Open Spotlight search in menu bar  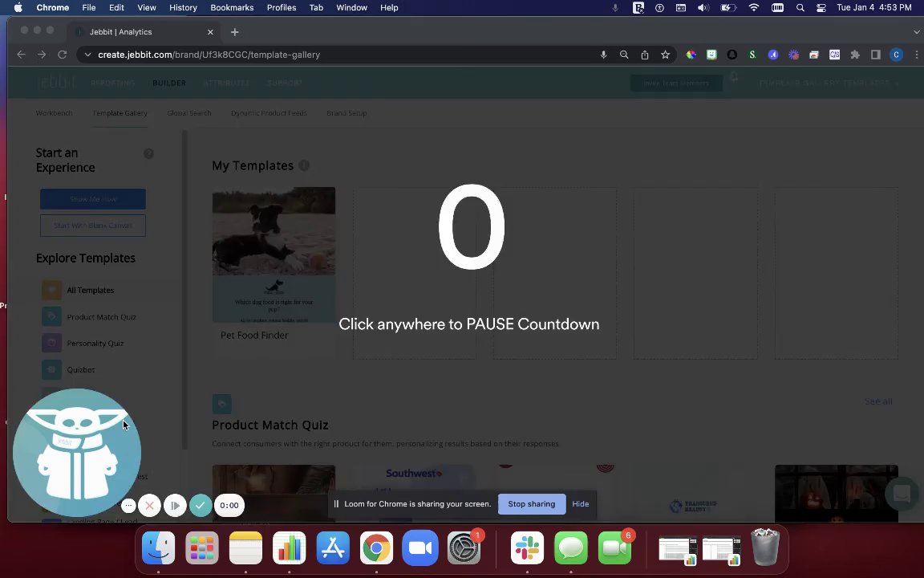coord(800,8)
